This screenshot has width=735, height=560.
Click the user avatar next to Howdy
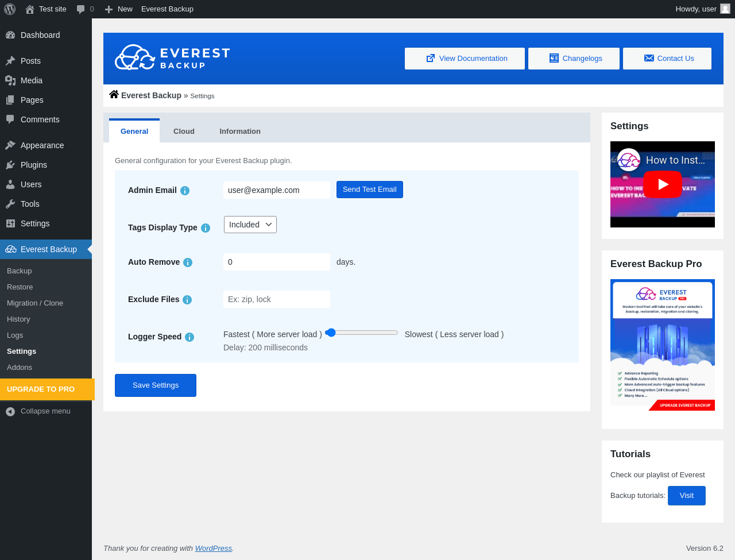(725, 9)
